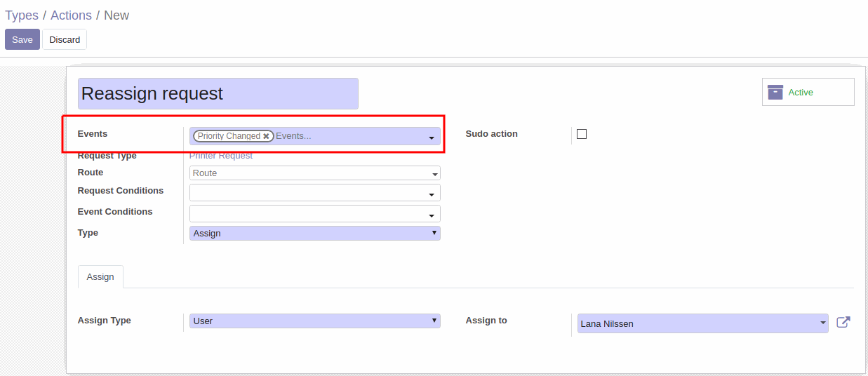Image resolution: width=868 pixels, height=376 pixels.
Task: Expand the Events dropdown arrow
Action: coord(432,137)
